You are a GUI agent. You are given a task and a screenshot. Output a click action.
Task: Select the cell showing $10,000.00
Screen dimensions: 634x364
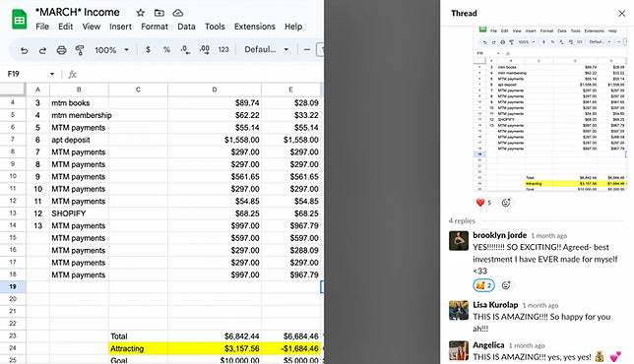point(215,359)
